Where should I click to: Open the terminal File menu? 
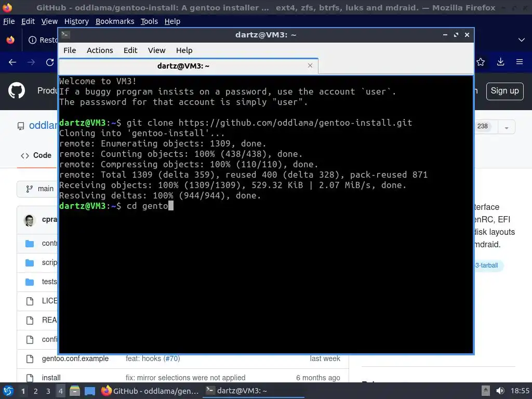(70, 50)
